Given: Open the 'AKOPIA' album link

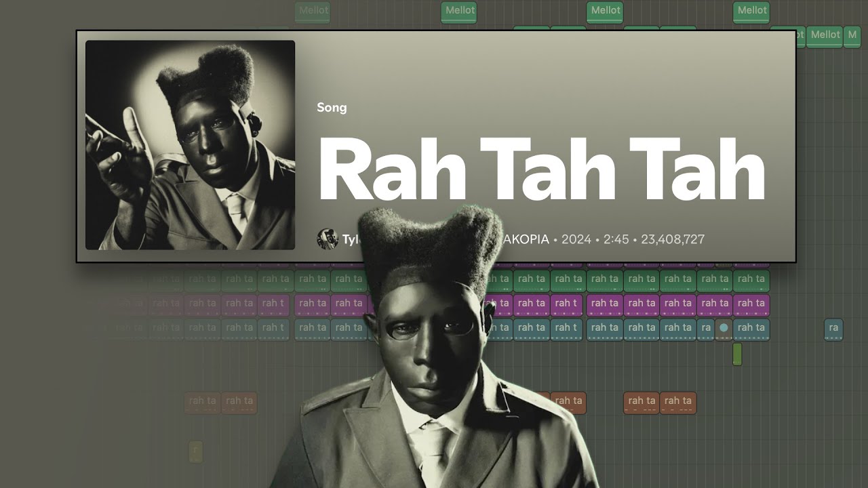Looking at the screenshot, I should [x=525, y=239].
